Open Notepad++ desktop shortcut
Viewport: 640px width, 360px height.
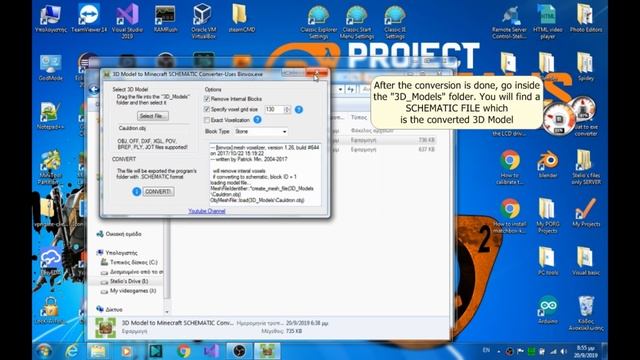[x=50, y=116]
